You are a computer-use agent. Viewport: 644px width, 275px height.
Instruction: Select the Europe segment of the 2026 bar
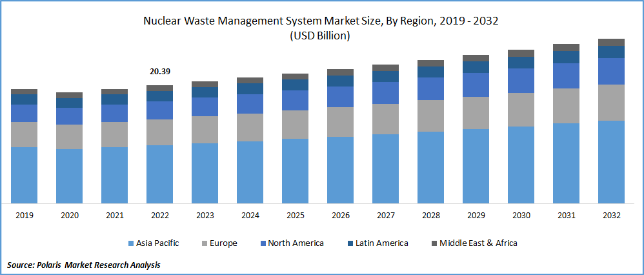click(340, 121)
